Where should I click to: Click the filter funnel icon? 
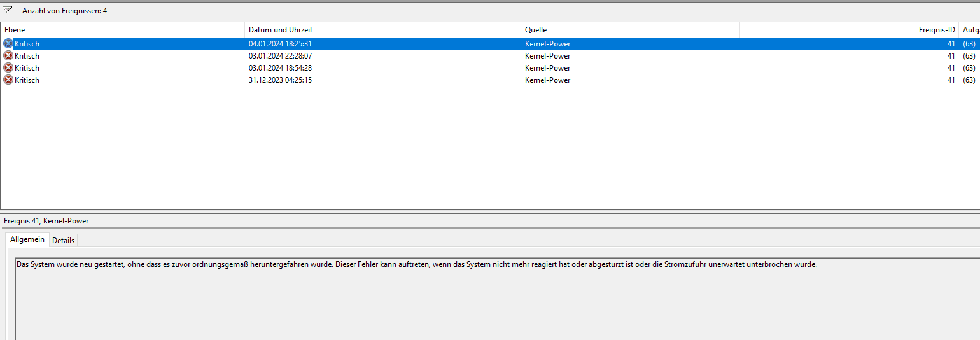tap(8, 10)
